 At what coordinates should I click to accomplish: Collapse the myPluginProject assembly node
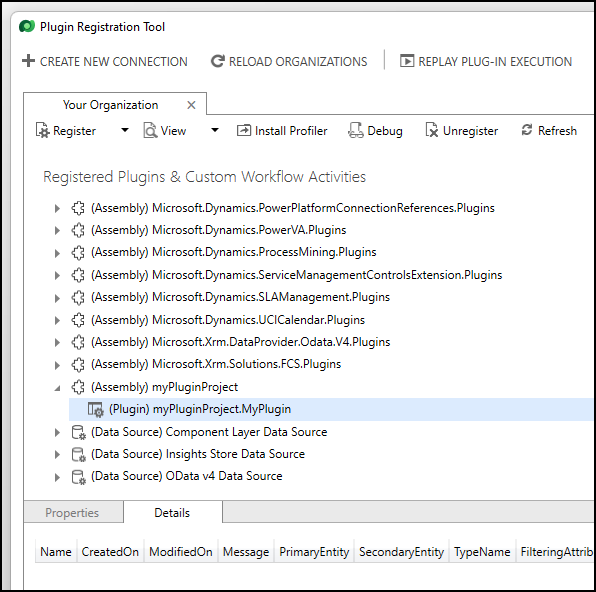click(57, 388)
